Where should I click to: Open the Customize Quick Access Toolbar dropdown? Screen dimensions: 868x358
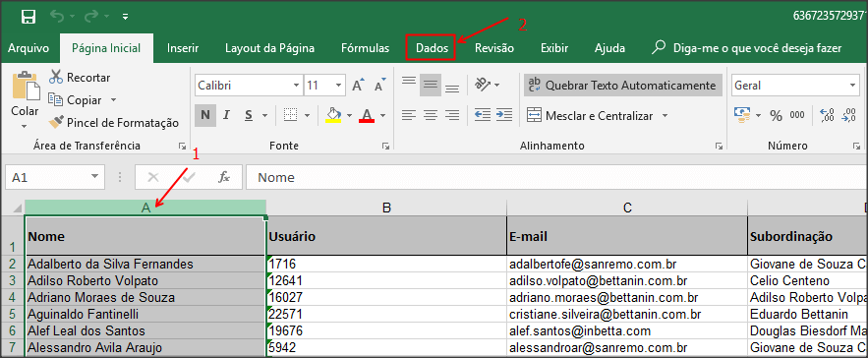coord(126,17)
